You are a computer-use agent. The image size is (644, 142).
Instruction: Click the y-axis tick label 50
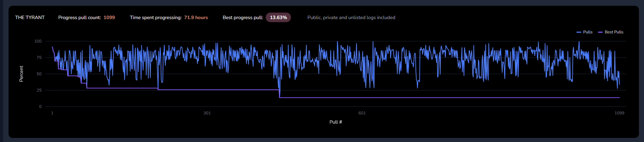39,74
